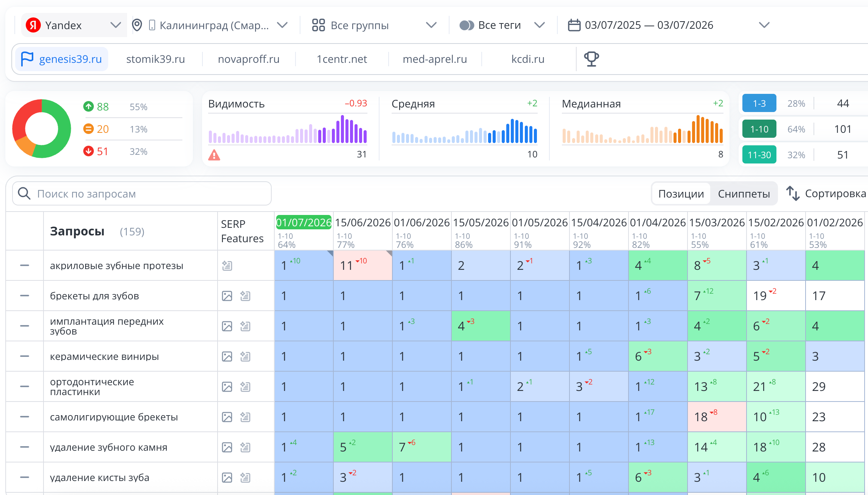The height and width of the screenshot is (495, 868).
Task: Open the Yandex search engine dropdown
Action: click(x=74, y=25)
